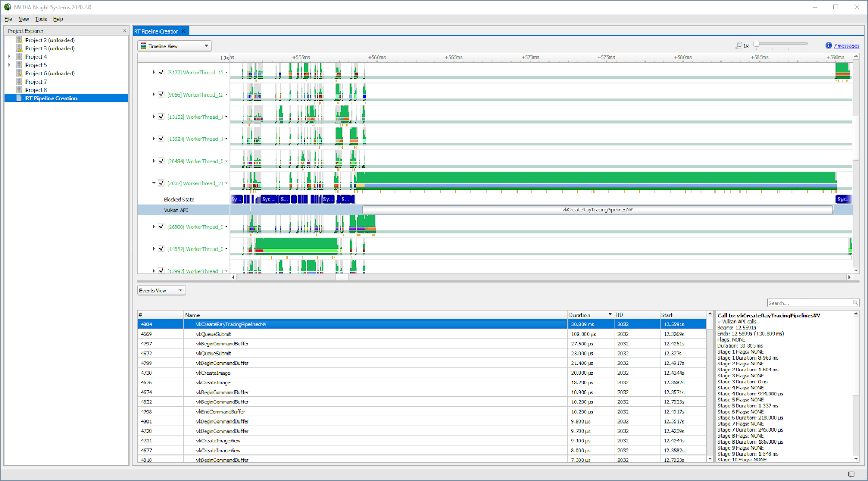Viewport: 868px width, 481px height.
Task: Select the vkQueueSubmit event row 4669
Action: (422, 334)
